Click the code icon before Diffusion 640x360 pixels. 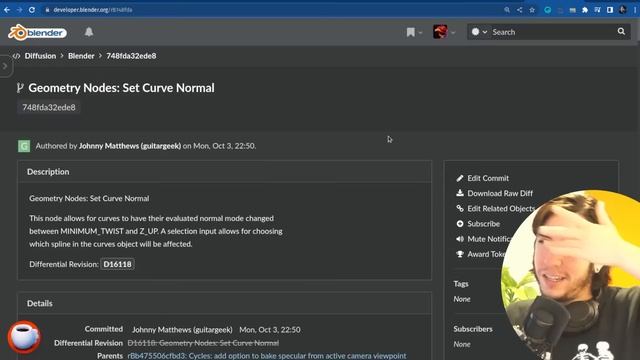16,56
